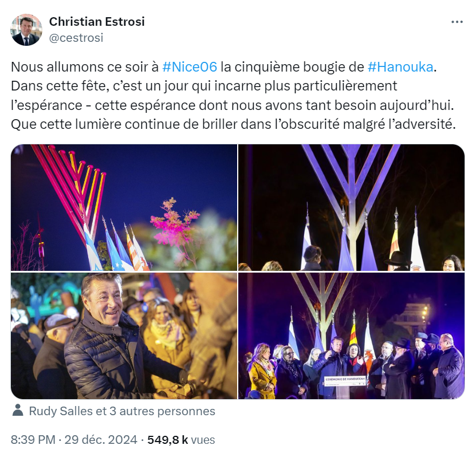
Task: Open the #Nice06 hashtag
Action: (x=190, y=67)
